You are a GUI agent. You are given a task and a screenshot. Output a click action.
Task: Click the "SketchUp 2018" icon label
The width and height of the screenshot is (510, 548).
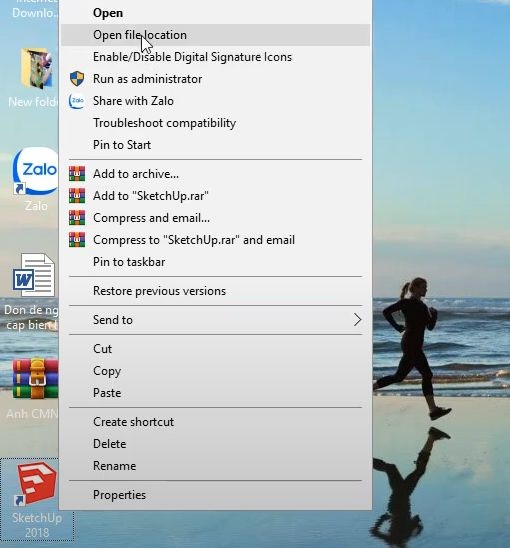pyautogui.click(x=37, y=525)
